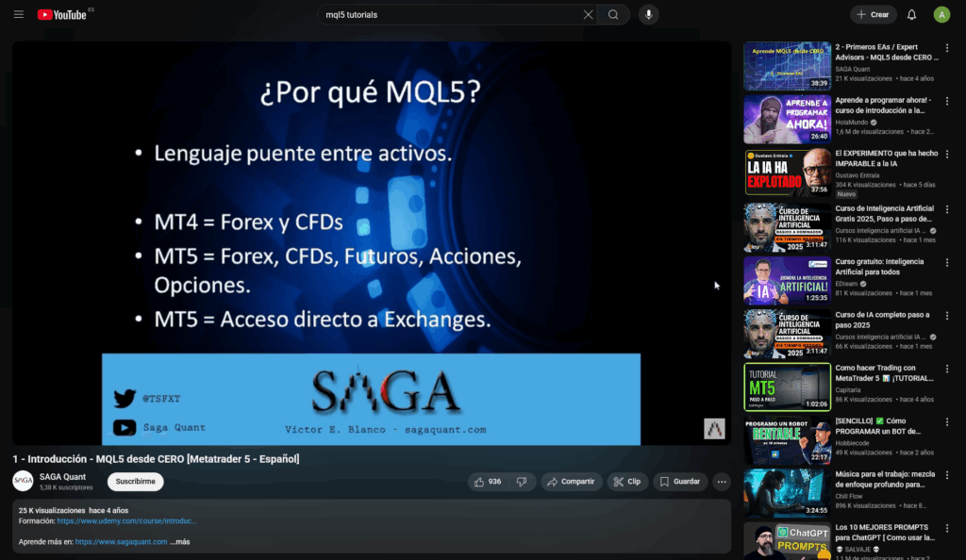Screen dimensions: 966x560
Task: Dislike the video with thumbs down
Action: (x=522, y=482)
